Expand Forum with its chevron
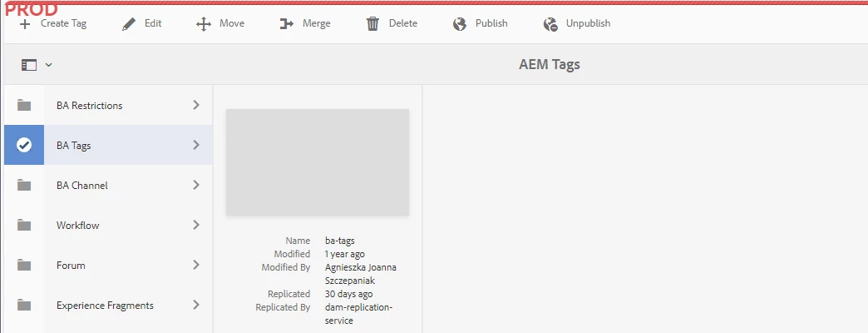 pos(196,265)
